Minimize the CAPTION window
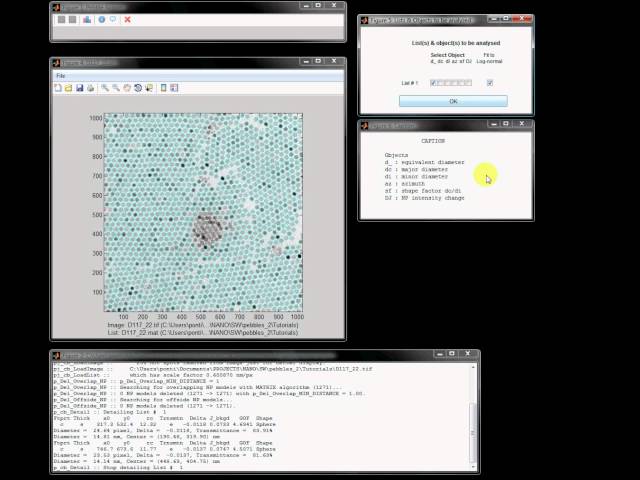Screen dimensions: 640x480 tap(494, 124)
